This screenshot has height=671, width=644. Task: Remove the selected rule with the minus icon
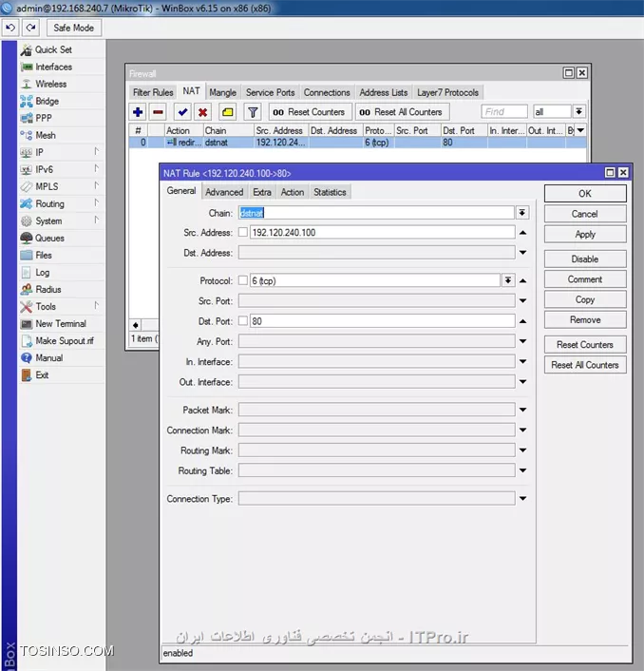tap(159, 112)
